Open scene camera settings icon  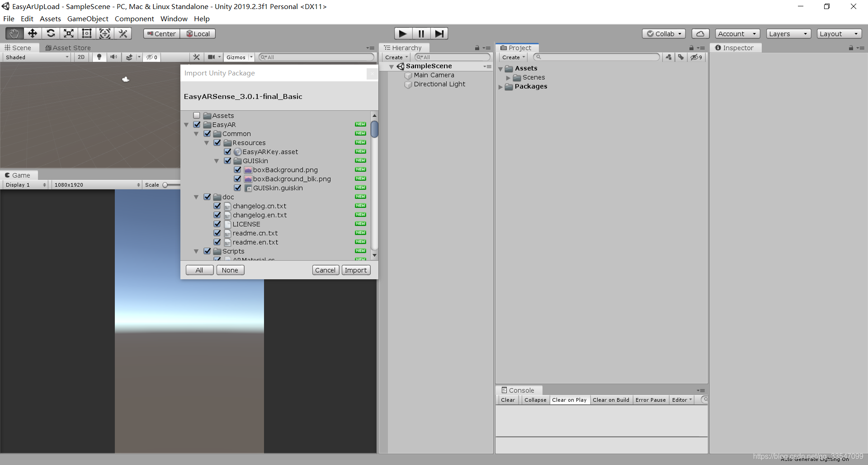tap(211, 57)
